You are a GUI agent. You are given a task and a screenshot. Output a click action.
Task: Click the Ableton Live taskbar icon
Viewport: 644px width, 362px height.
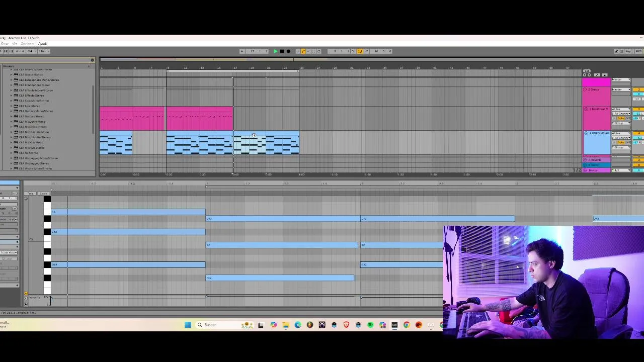(394, 325)
